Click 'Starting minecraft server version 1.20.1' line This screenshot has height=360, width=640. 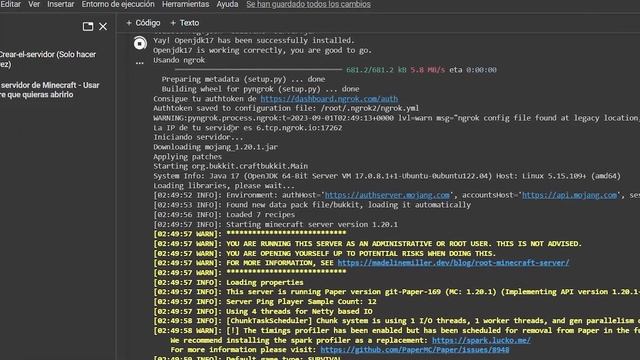click(276, 224)
